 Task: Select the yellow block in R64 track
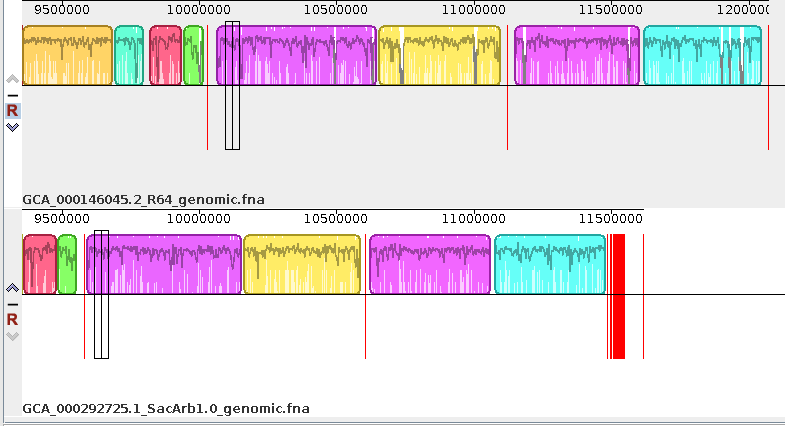[x=438, y=56]
